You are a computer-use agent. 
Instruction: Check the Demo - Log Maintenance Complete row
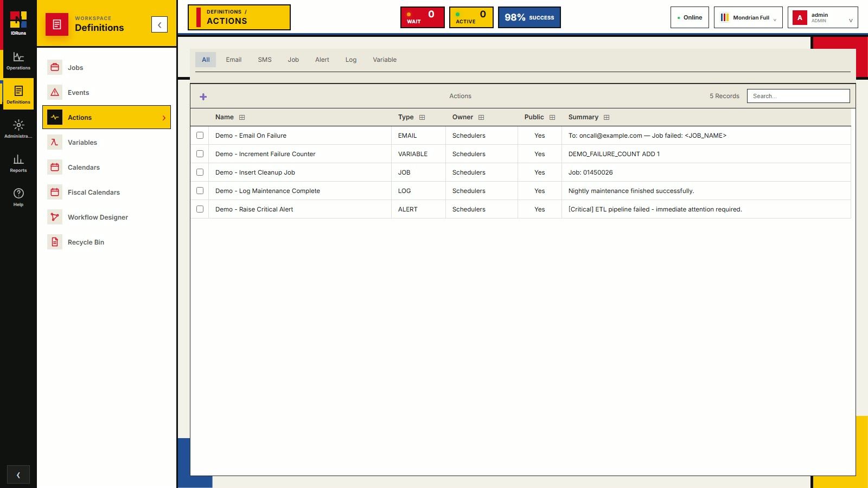[200, 191]
